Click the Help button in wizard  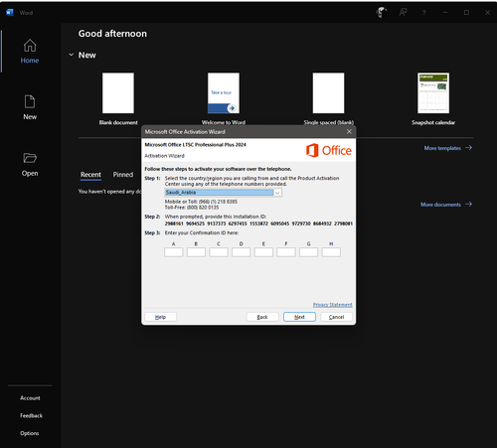tap(161, 317)
